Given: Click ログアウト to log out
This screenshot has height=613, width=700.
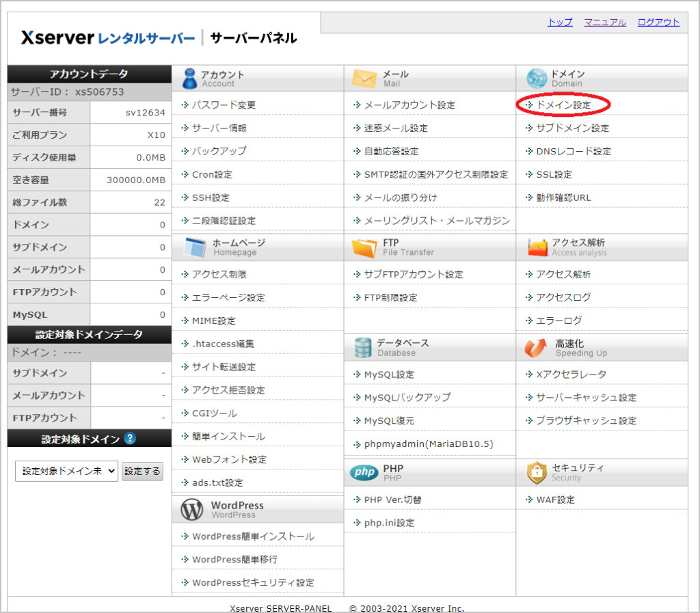Looking at the screenshot, I should 658,22.
